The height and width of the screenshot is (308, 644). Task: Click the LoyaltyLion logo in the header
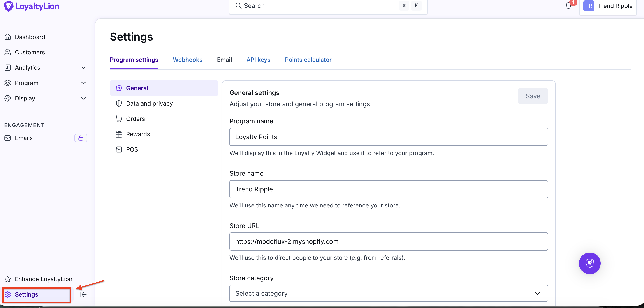32,6
